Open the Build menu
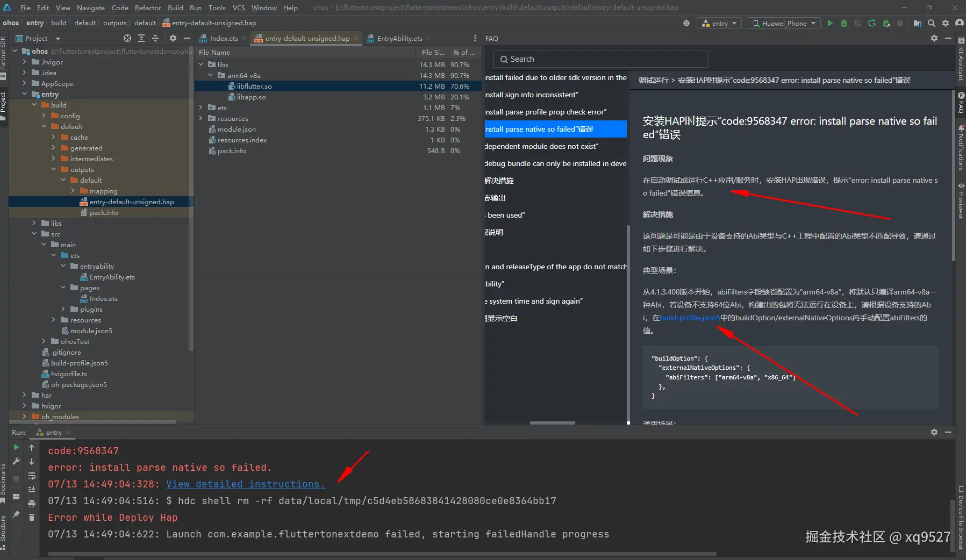 tap(175, 8)
